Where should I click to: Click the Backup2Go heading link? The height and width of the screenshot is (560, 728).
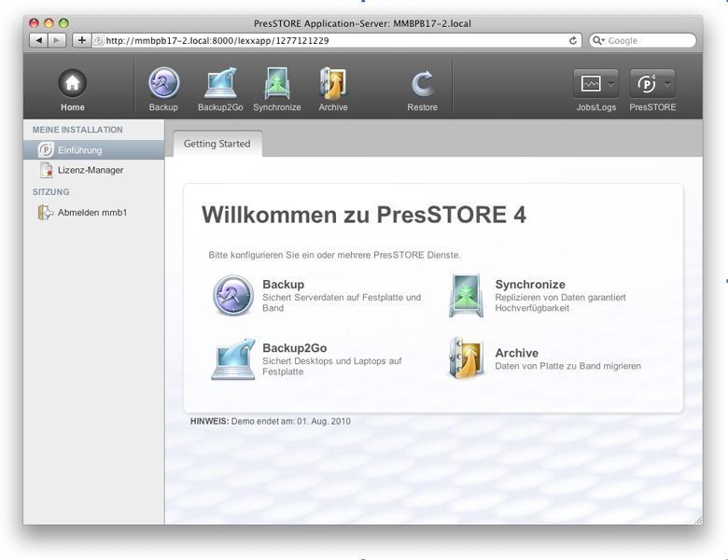point(294,348)
